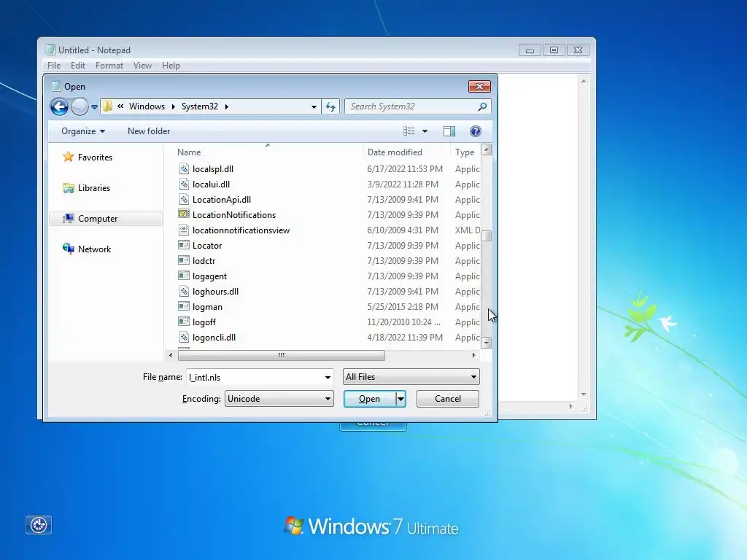747x560 pixels.
Task: Click the Computer monitor icon
Action: 68,219
